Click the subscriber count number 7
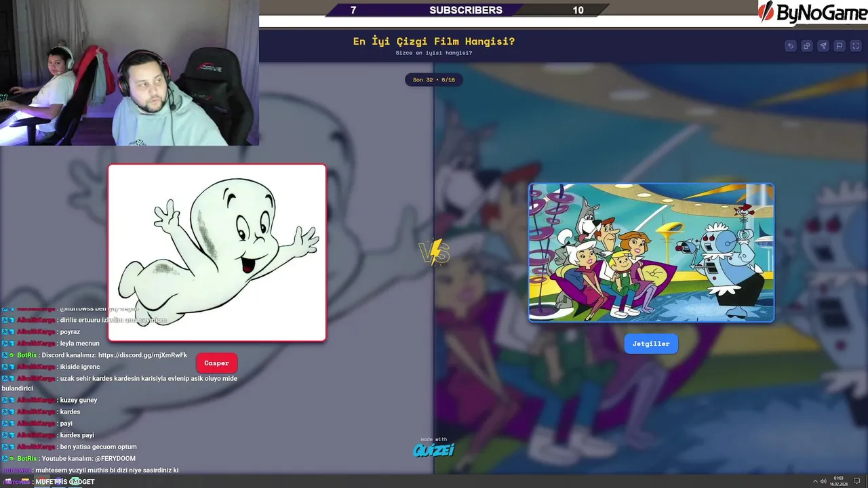868x488 pixels. click(x=353, y=10)
